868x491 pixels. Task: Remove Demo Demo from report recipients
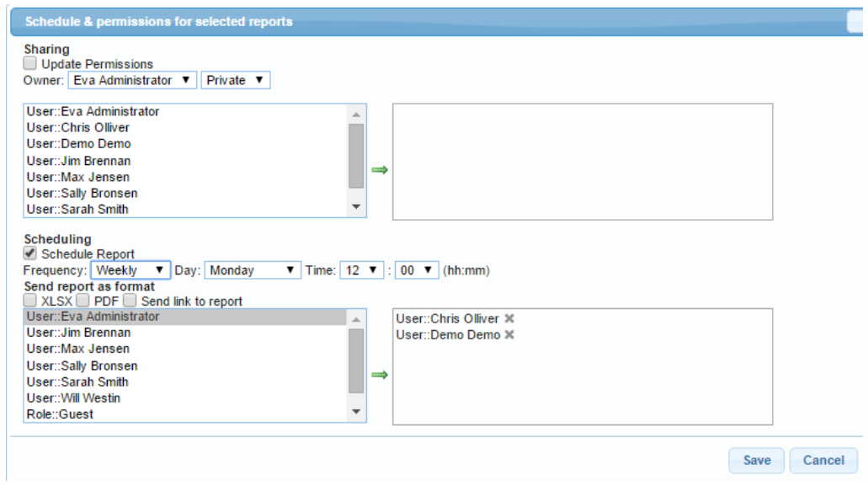click(509, 335)
